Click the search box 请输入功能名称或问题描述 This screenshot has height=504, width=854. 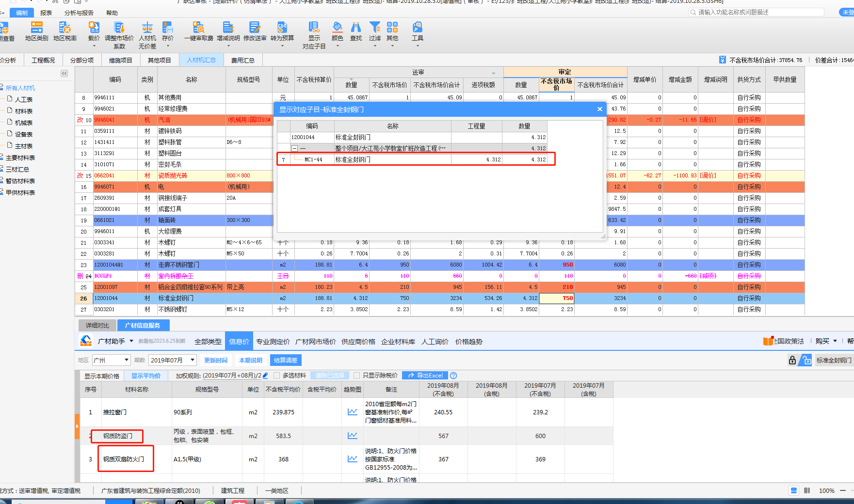[x=757, y=12]
